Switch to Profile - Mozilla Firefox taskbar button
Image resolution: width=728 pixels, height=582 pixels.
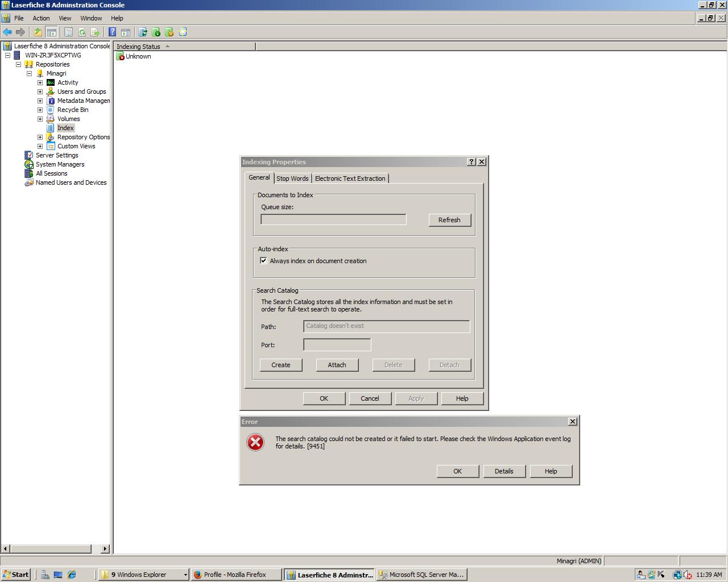[236, 575]
